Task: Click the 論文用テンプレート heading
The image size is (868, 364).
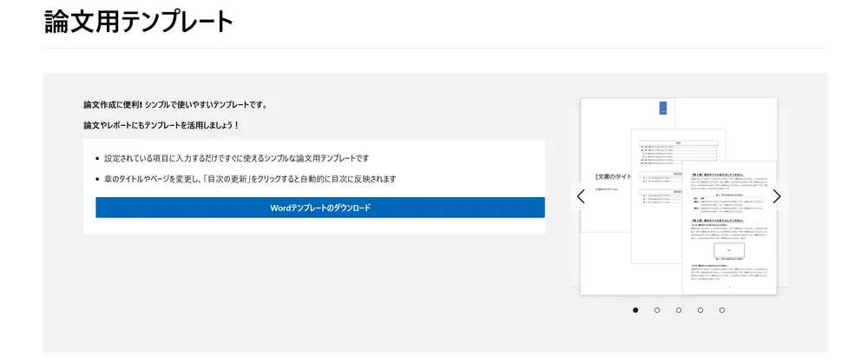Action: tap(139, 22)
